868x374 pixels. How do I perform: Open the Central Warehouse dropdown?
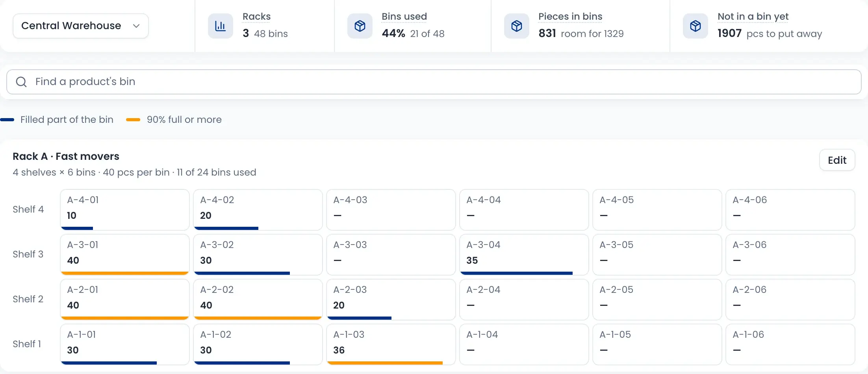81,26
